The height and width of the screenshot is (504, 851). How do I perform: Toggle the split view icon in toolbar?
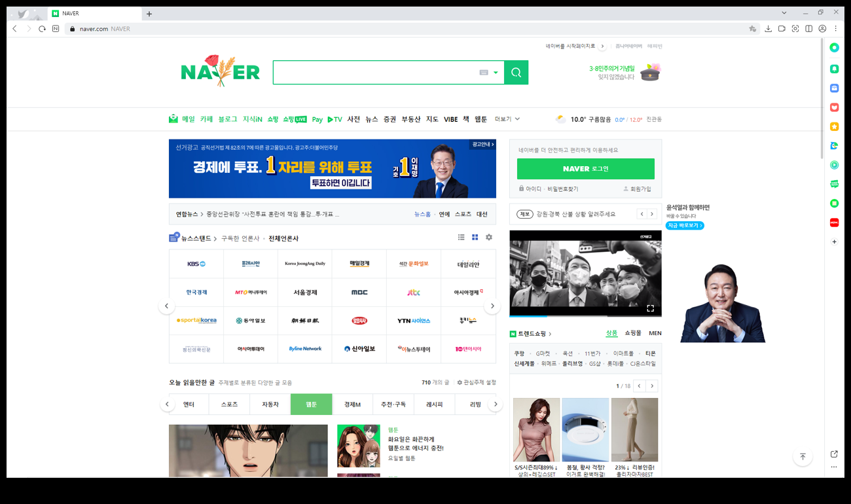click(x=808, y=29)
